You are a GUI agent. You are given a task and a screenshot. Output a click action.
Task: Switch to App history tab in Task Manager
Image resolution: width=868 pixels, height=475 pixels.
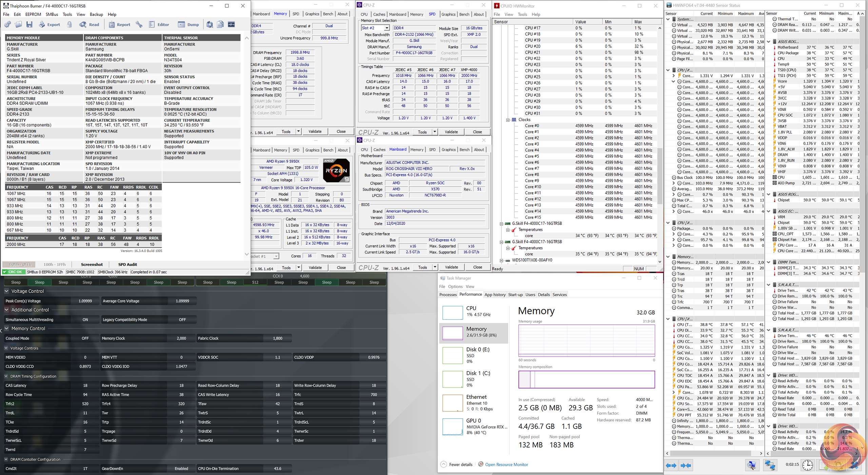[x=495, y=294]
